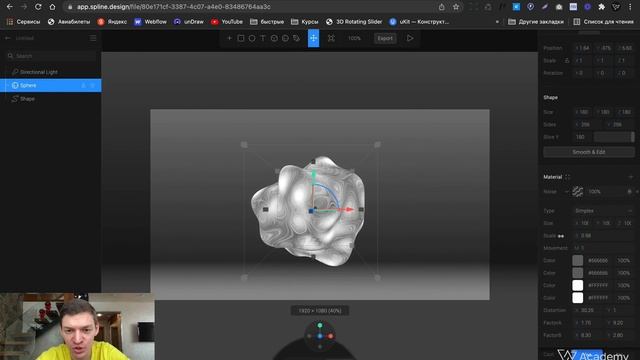This screenshot has height=360, width=640.
Task: Open the hamburger menu in left panel
Action: (x=93, y=38)
